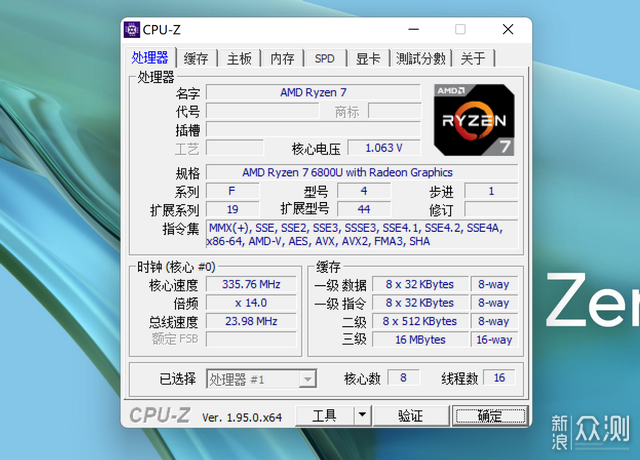Open the 内存 tab

282,58
